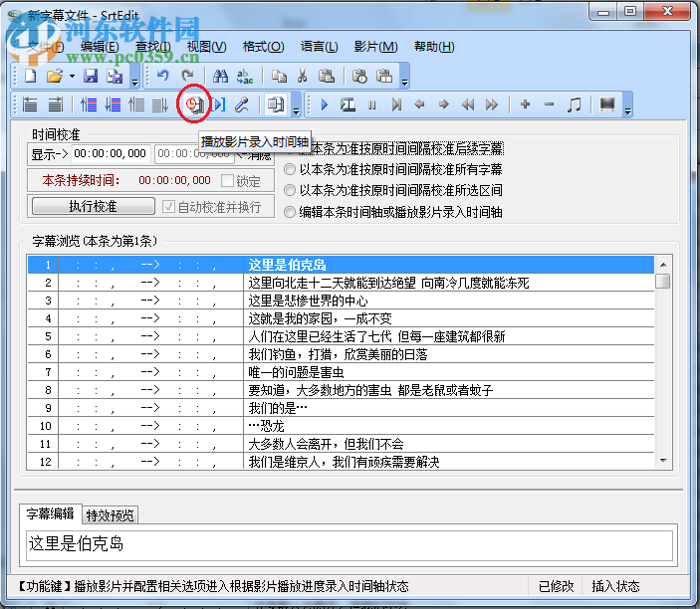Copy the selected subtitle

point(279,76)
